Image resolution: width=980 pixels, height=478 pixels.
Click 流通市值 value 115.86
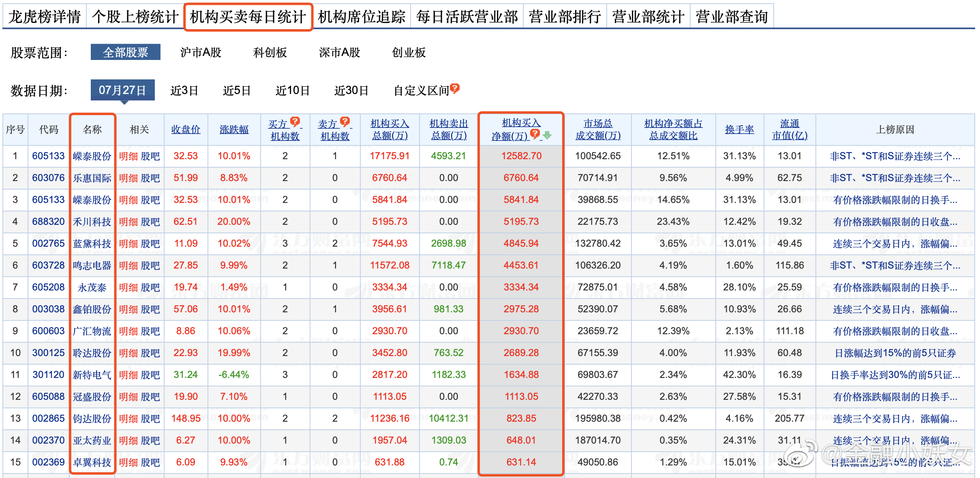click(790, 265)
